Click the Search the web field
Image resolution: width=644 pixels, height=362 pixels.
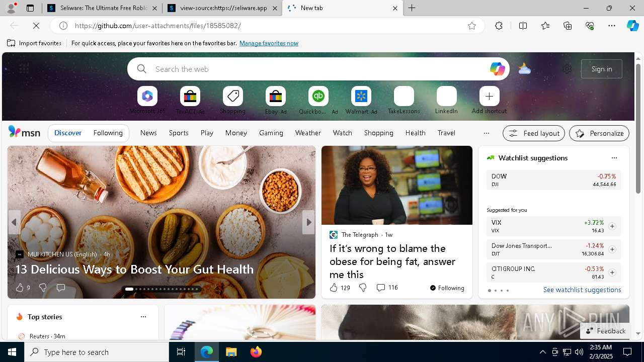point(318,69)
